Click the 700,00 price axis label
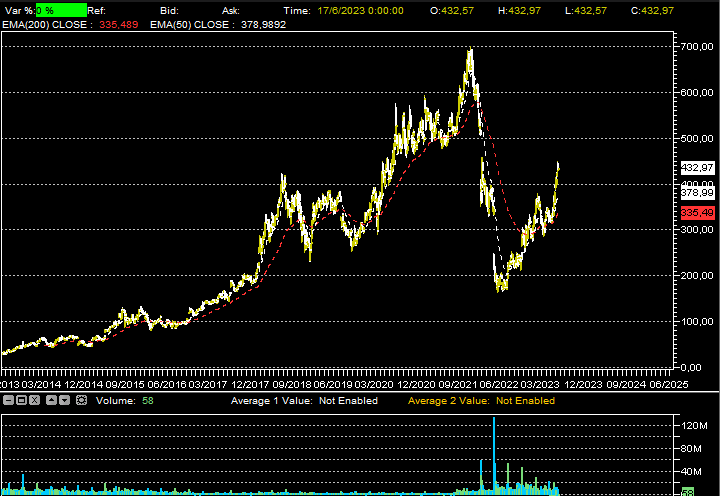720x496 pixels. [x=697, y=47]
